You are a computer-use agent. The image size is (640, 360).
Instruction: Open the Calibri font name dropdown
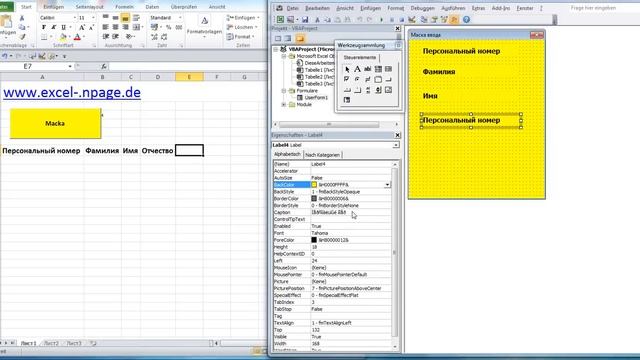coord(75,18)
